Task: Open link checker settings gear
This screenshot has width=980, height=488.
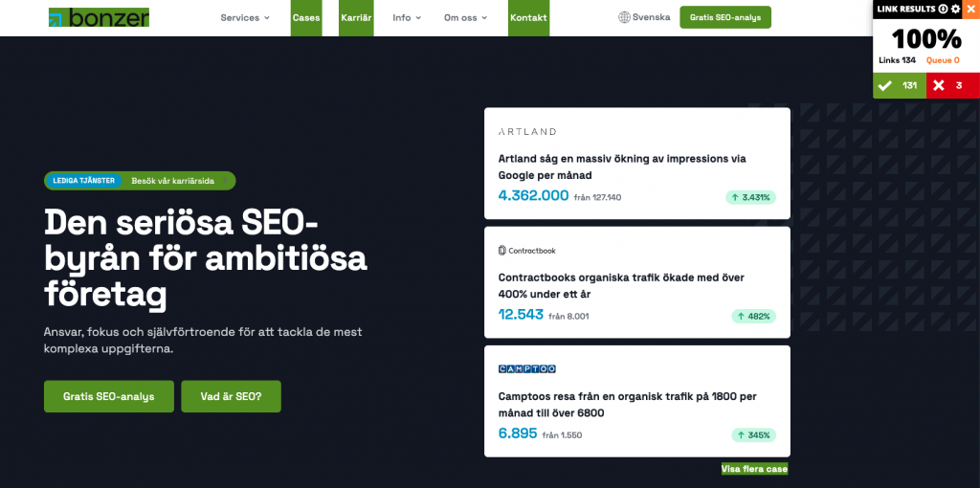Action: tap(955, 9)
